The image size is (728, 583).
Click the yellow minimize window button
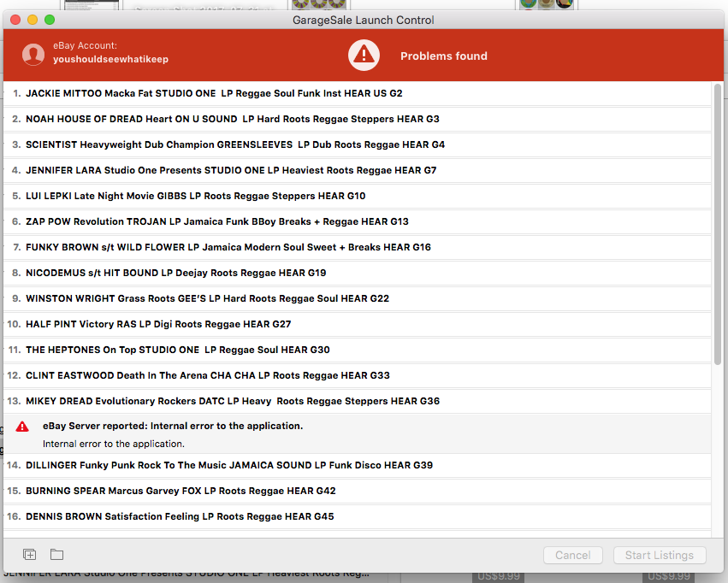tap(33, 20)
